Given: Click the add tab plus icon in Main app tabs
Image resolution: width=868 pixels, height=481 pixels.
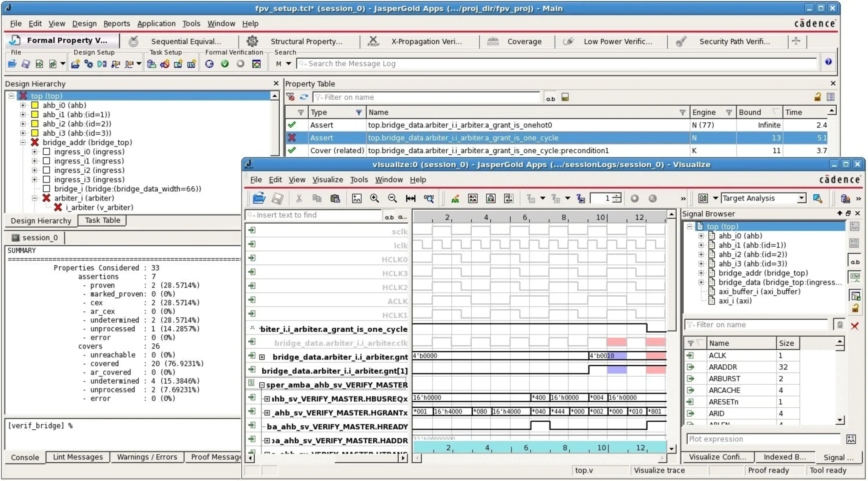Looking at the screenshot, I should [x=796, y=41].
